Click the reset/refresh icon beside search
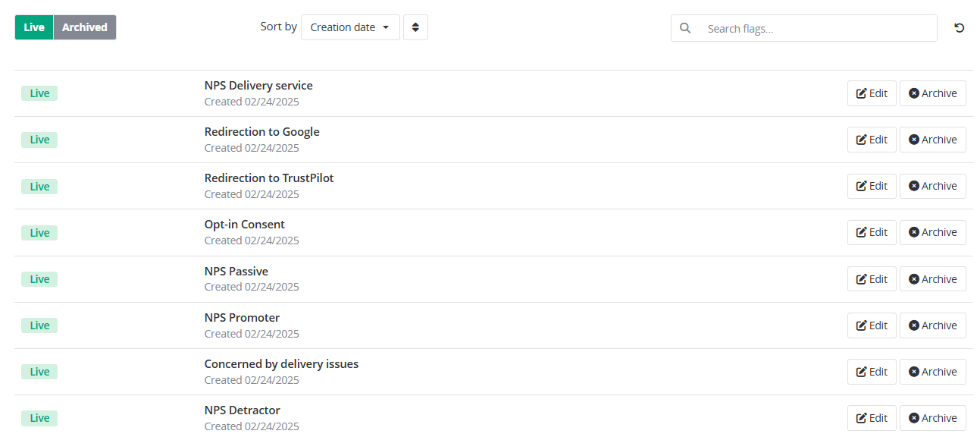980x437 pixels. click(x=959, y=28)
